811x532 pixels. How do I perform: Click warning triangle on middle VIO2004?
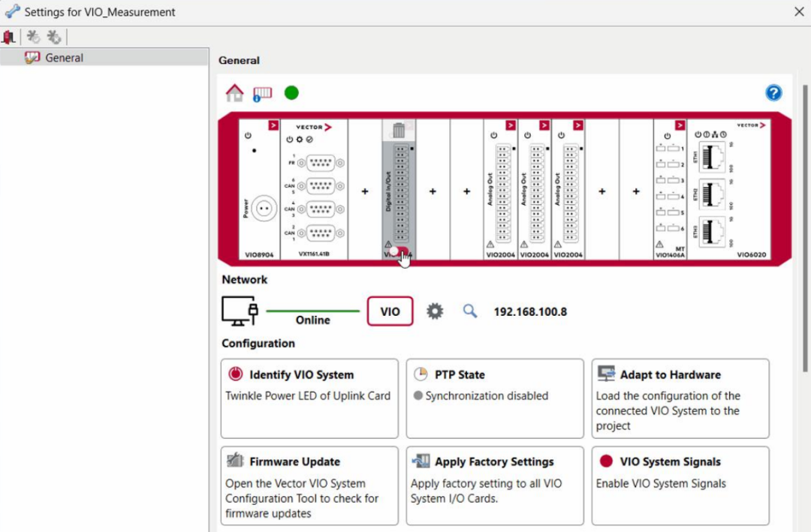[x=524, y=244]
